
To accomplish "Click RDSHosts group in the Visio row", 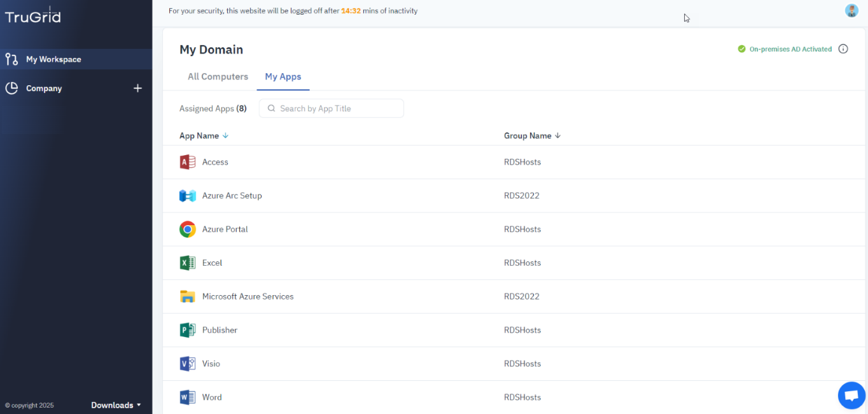I will [522, 364].
